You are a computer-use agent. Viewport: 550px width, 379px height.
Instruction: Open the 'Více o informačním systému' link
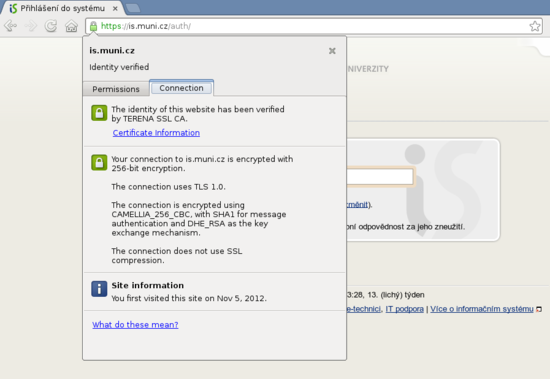(482, 309)
